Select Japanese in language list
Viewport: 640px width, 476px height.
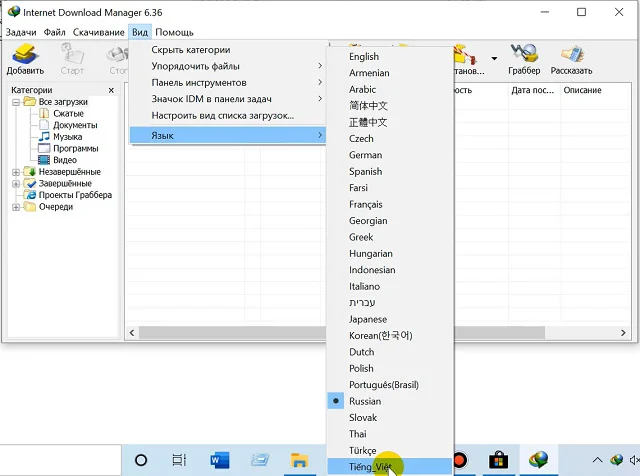[390, 319]
